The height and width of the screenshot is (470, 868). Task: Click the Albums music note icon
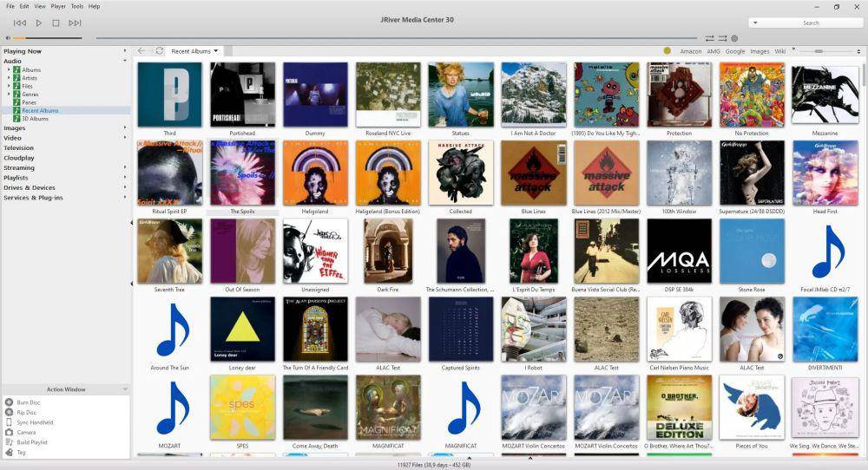16,69
